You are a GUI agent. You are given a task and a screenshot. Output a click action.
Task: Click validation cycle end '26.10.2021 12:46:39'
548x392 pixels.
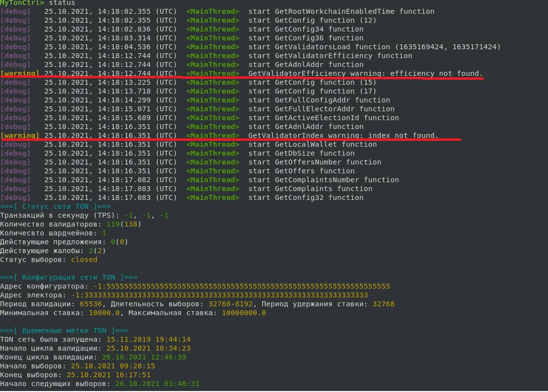[x=144, y=358]
